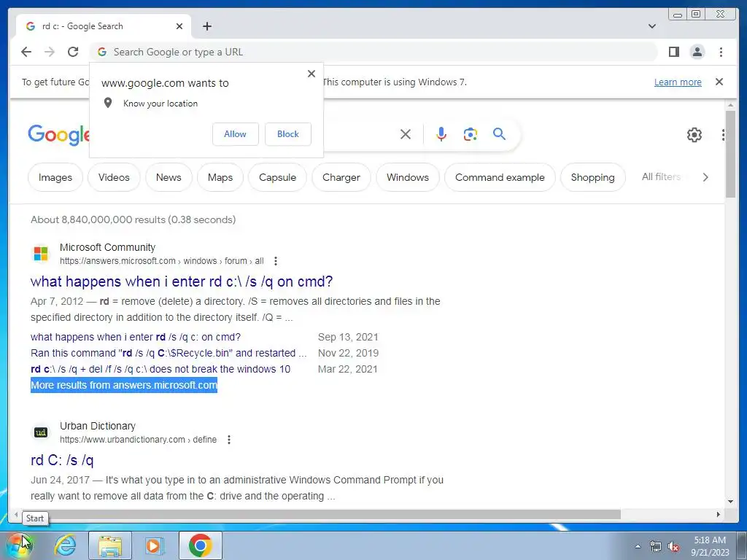The width and height of the screenshot is (747, 560).
Task: Open the Windows Start menu
Action: click(x=20, y=545)
